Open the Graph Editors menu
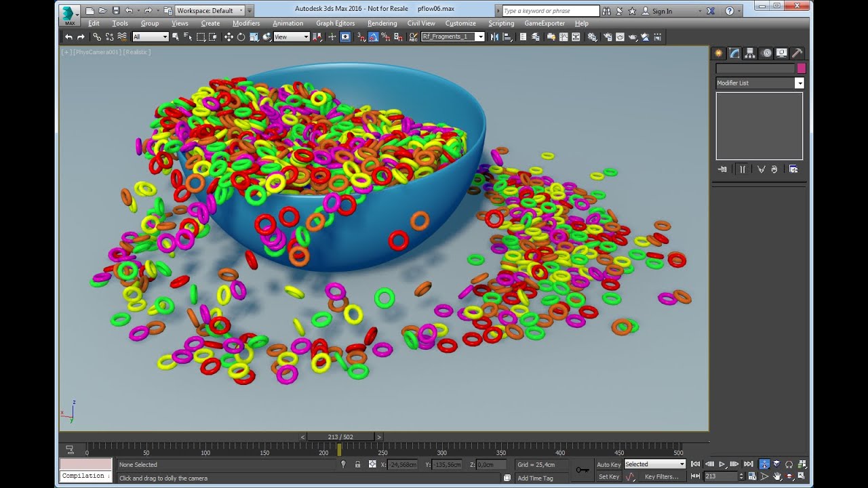The height and width of the screenshot is (488, 868). (336, 23)
